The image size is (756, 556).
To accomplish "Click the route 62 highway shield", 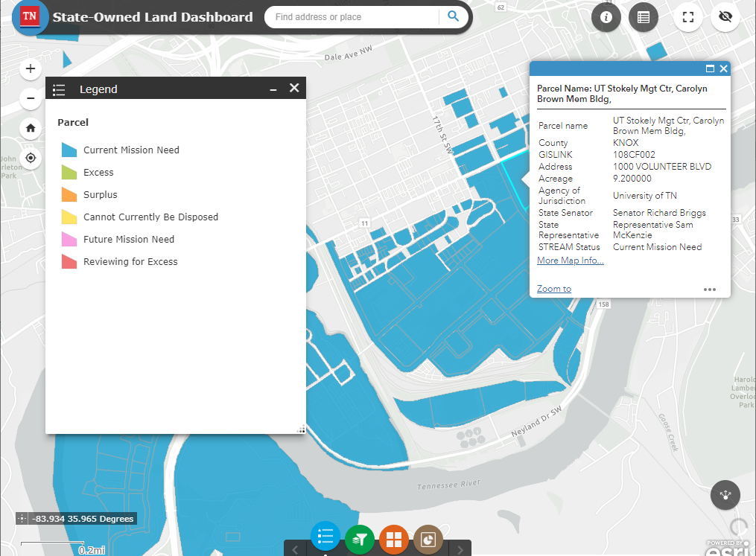I will [x=501, y=7].
